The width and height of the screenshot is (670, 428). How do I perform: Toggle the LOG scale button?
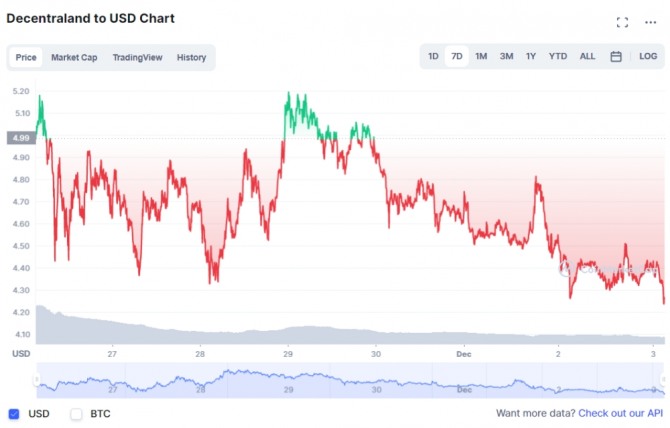(648, 56)
